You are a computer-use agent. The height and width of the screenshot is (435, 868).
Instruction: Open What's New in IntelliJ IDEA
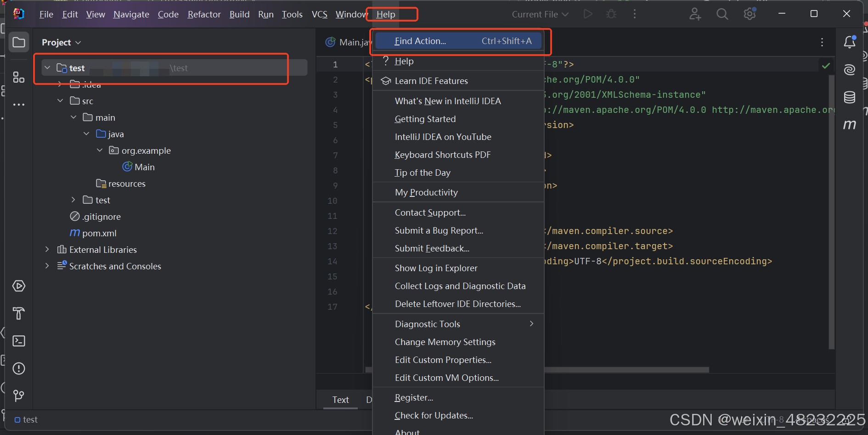(x=458, y=101)
